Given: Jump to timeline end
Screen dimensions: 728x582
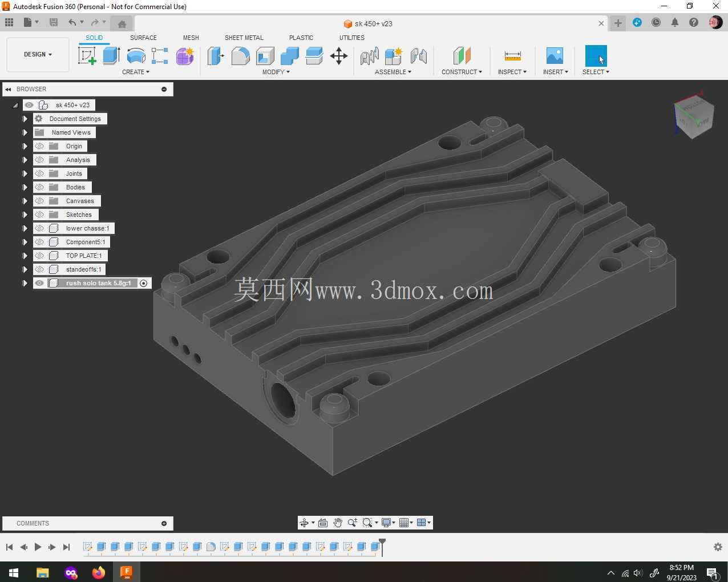Looking at the screenshot, I should coord(66,547).
